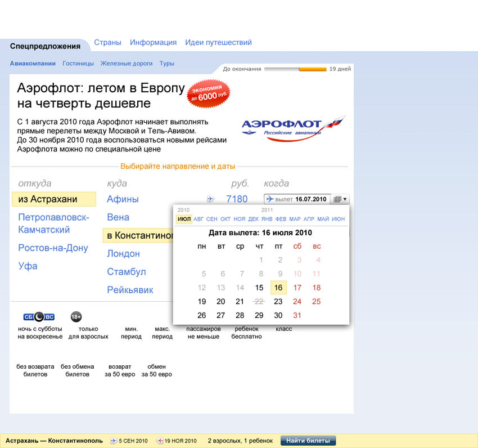
Task: Click the plane icon beside price 7180
Action: click(x=211, y=199)
